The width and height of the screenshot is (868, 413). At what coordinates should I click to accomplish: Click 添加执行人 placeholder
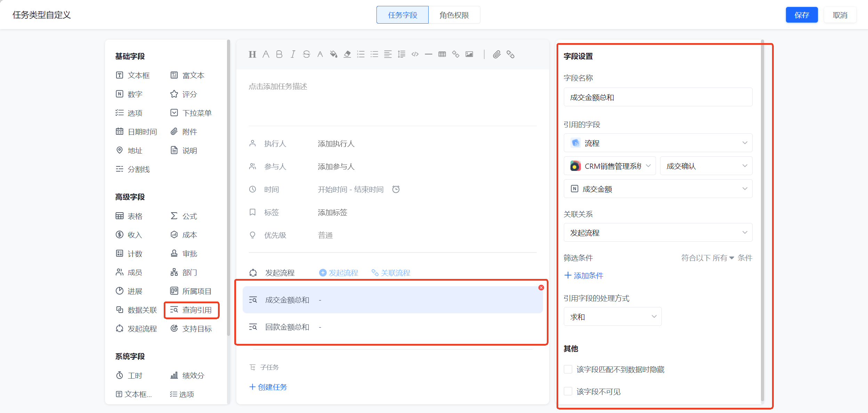(x=336, y=143)
